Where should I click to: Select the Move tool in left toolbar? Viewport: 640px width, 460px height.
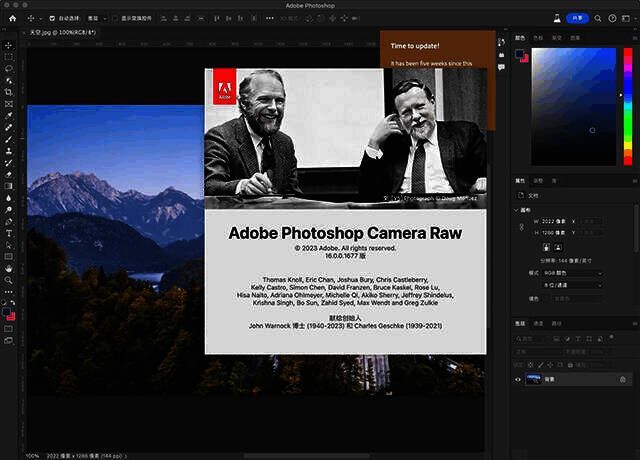9,44
